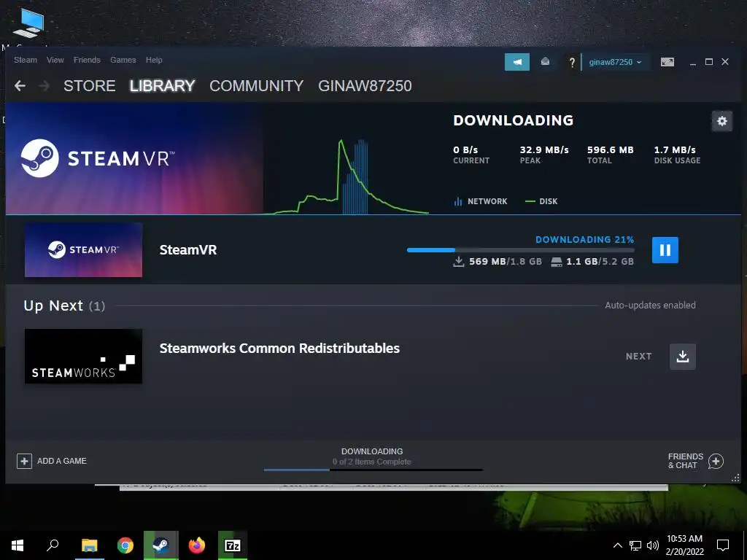
Task: Click Steamworks Common Redistributables title
Action: [279, 348]
